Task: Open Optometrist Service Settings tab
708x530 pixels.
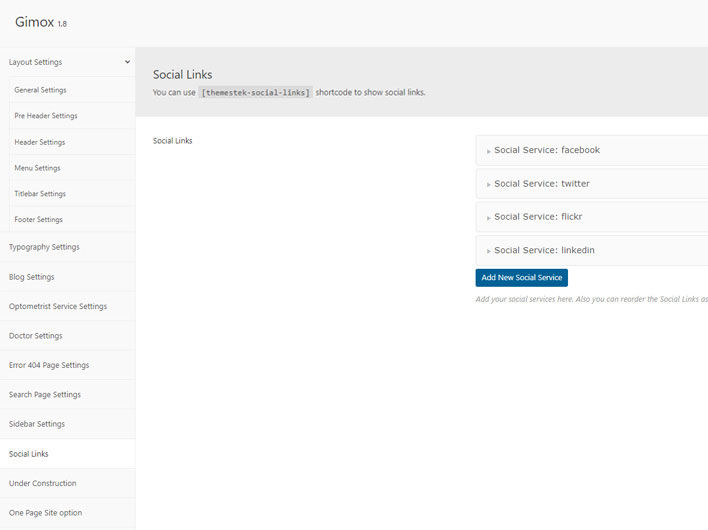Action: [58, 306]
